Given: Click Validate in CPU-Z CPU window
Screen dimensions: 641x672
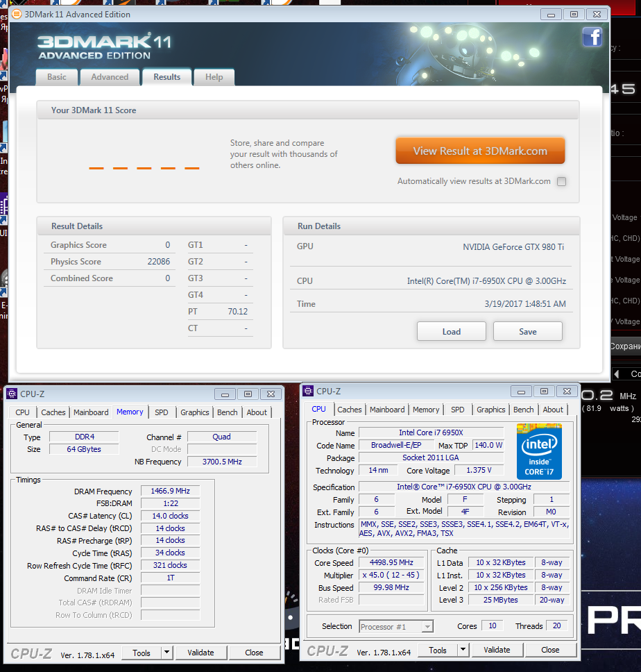Looking at the screenshot, I should tap(497, 650).
